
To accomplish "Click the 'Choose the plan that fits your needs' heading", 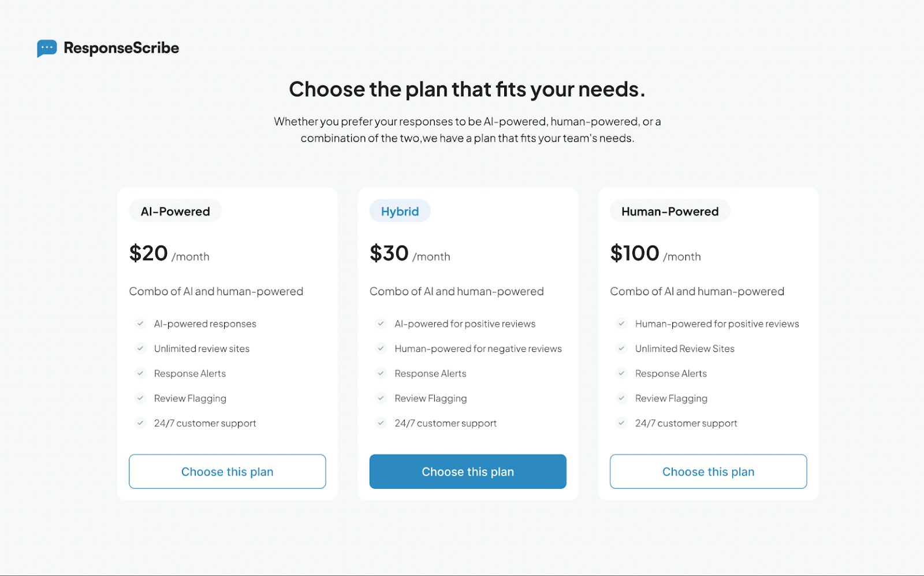I will click(467, 90).
